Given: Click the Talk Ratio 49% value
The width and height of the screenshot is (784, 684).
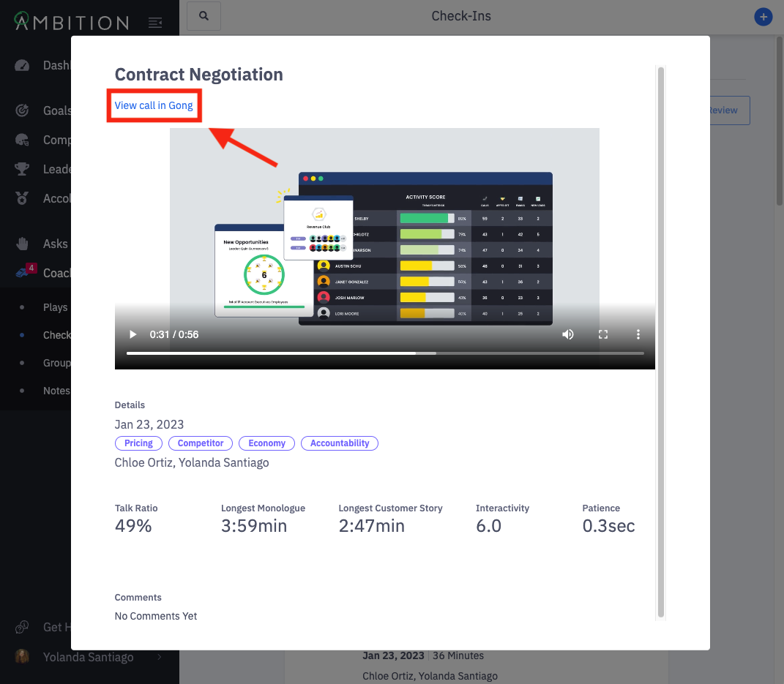Looking at the screenshot, I should point(133,525).
